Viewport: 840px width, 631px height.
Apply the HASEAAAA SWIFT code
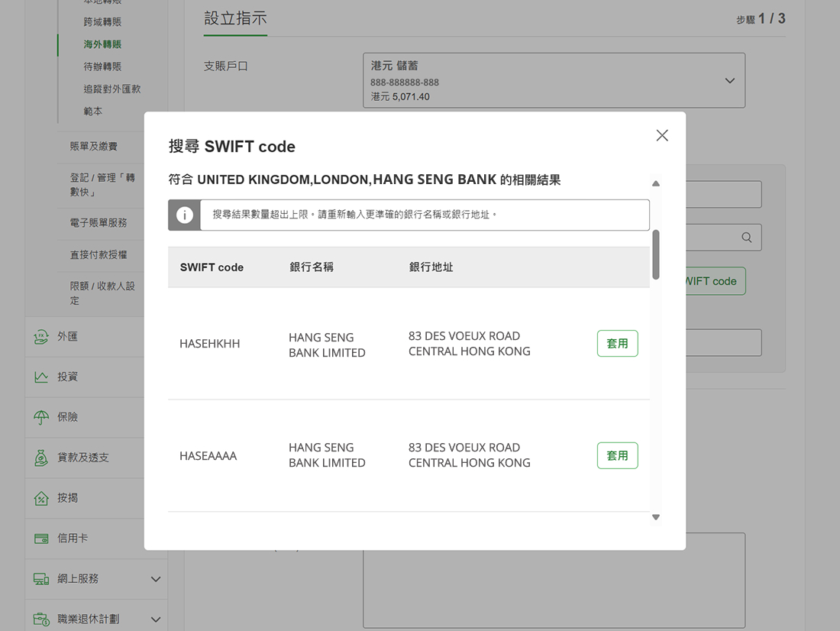point(617,455)
